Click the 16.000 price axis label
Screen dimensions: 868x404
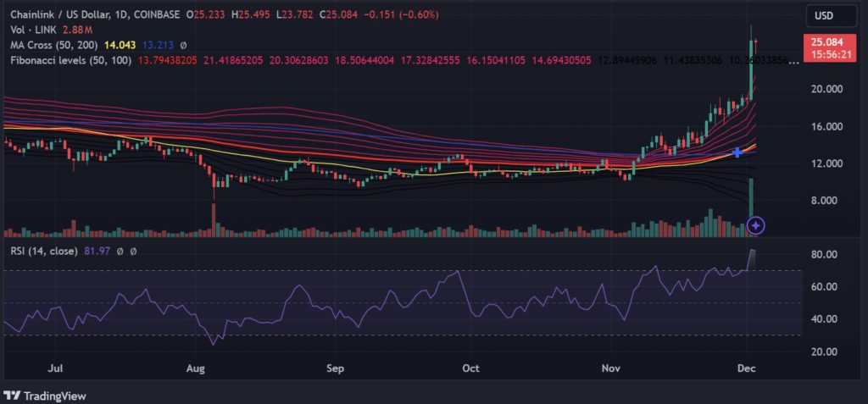coord(827,126)
